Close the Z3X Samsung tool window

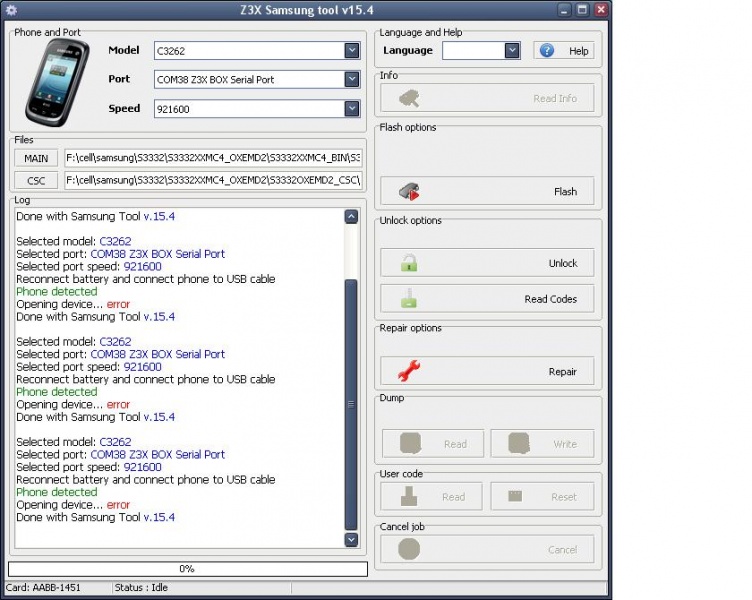[x=600, y=10]
